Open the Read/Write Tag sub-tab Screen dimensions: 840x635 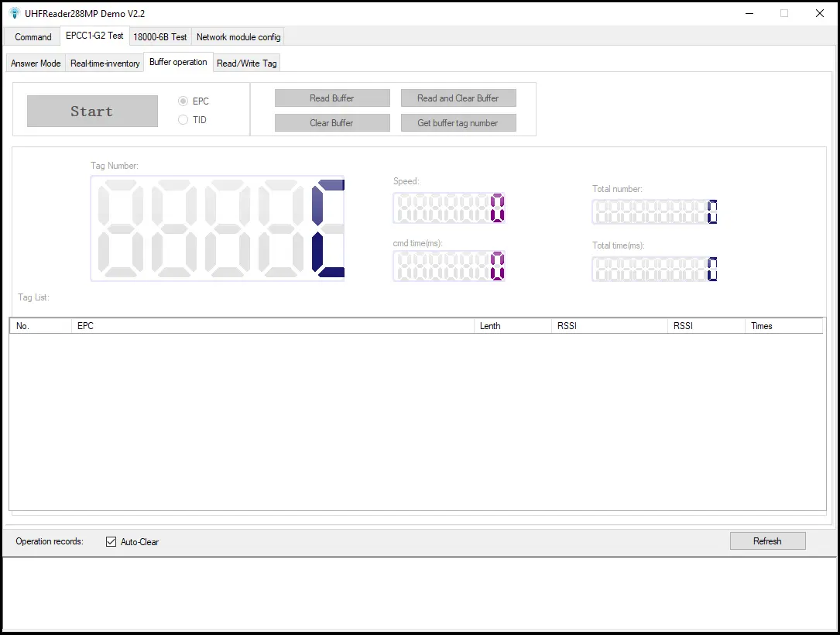coord(247,63)
